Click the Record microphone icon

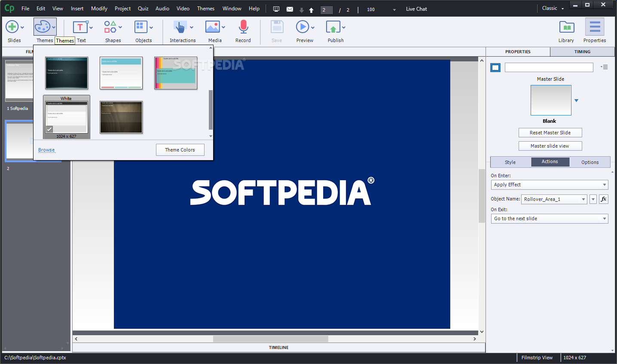point(243,27)
